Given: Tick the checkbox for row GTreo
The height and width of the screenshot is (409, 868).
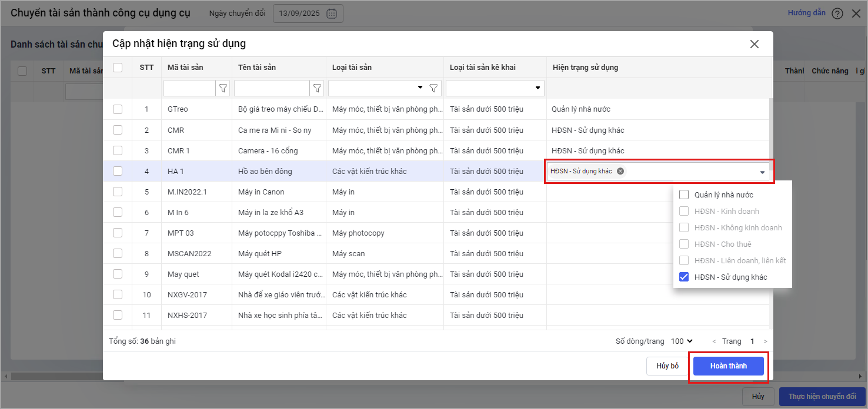Looking at the screenshot, I should coord(118,109).
